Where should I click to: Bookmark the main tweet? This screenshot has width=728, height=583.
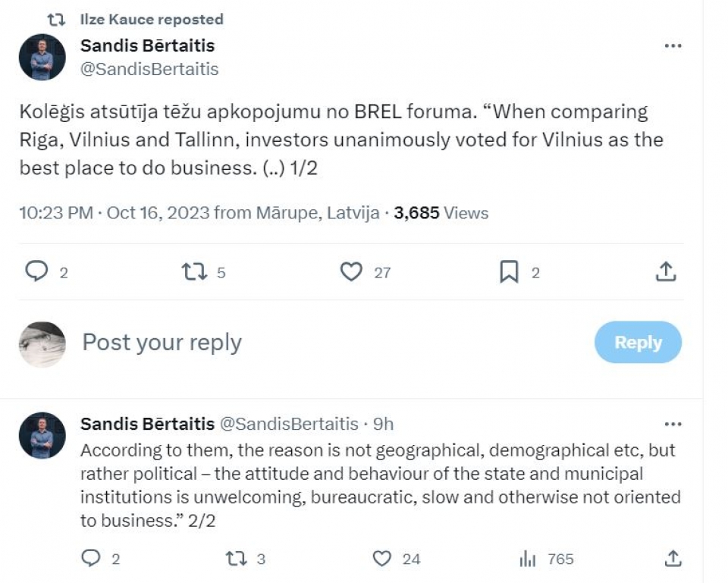click(x=509, y=272)
